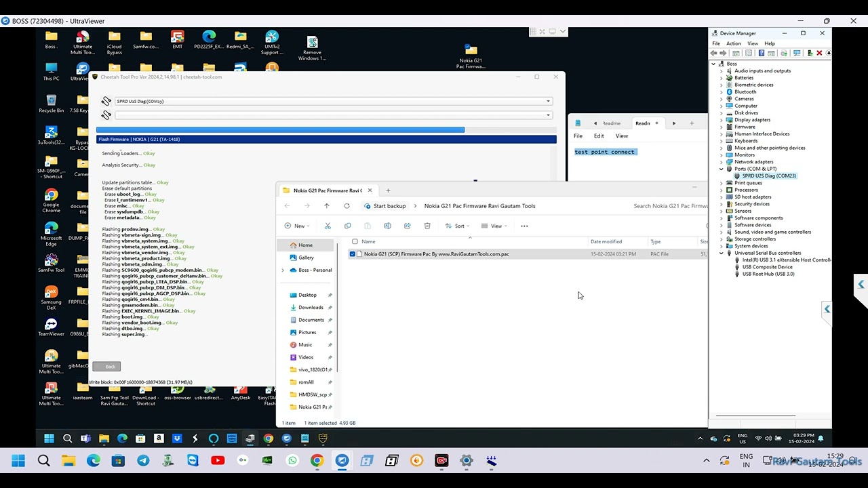Open Edit menu in Notepad
Viewport: 868px width, 488px height.
pyautogui.click(x=599, y=136)
